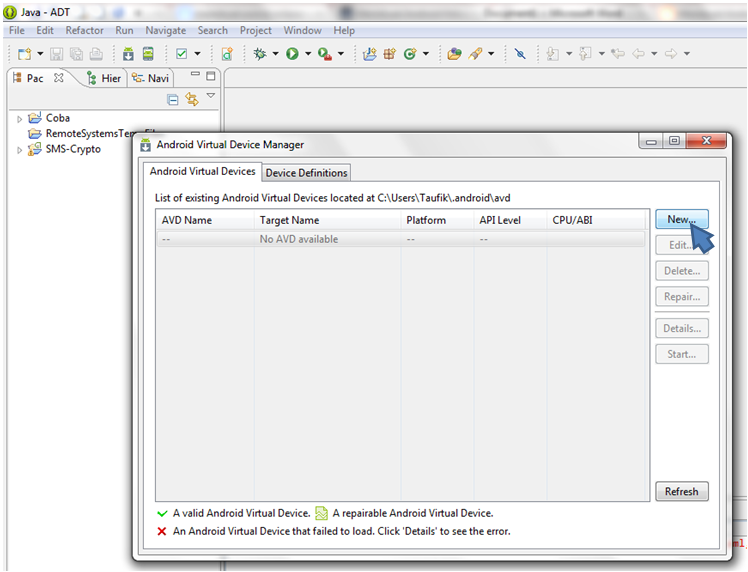Open the Run menu
Viewport: 748px width, 572px height.
[x=124, y=31]
